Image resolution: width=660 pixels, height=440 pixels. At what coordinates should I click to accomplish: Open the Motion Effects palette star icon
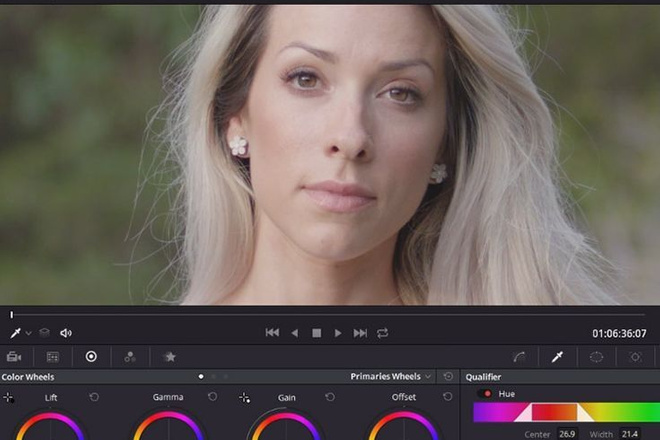click(x=170, y=357)
